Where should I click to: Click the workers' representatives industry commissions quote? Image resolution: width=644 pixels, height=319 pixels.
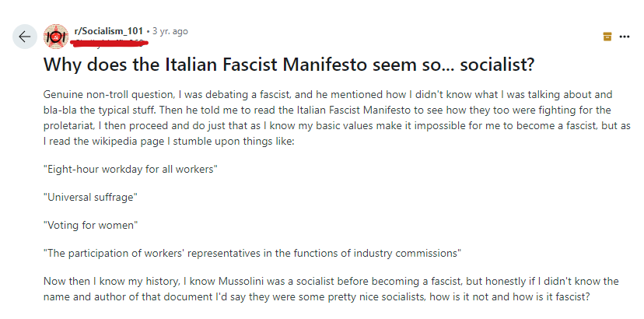(253, 253)
